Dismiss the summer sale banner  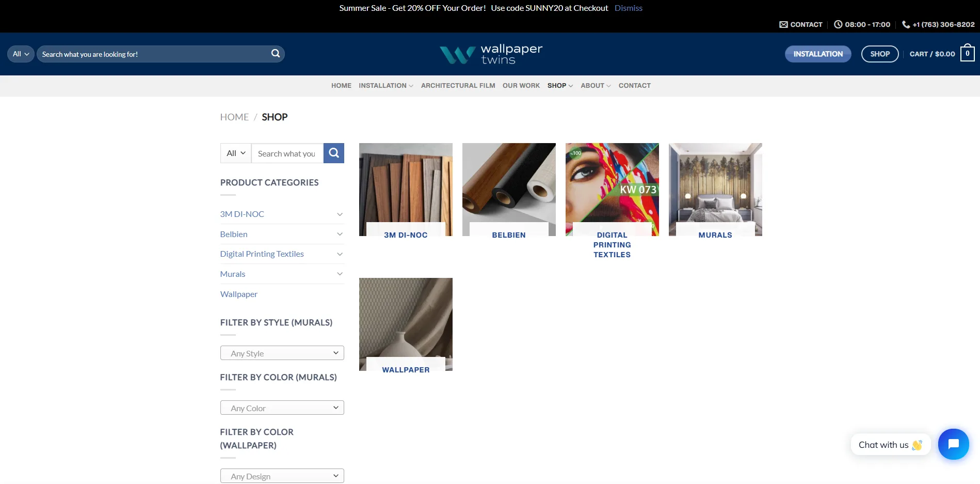coord(628,8)
